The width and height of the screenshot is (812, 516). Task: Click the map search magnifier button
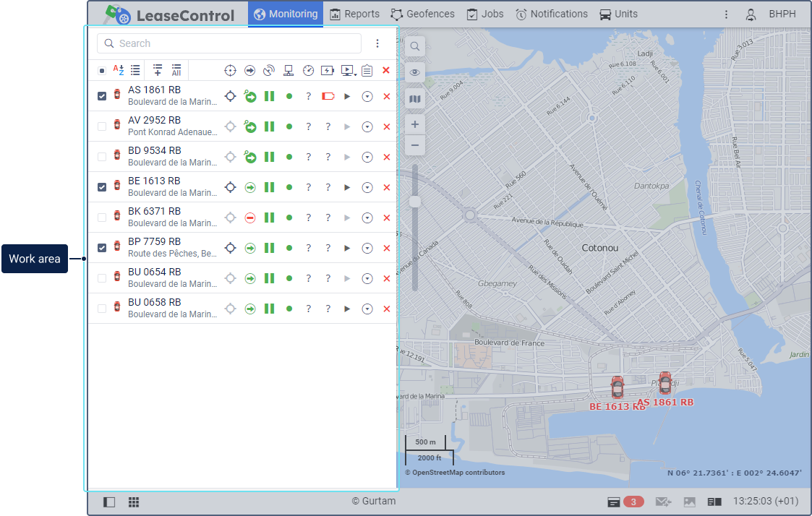415,46
